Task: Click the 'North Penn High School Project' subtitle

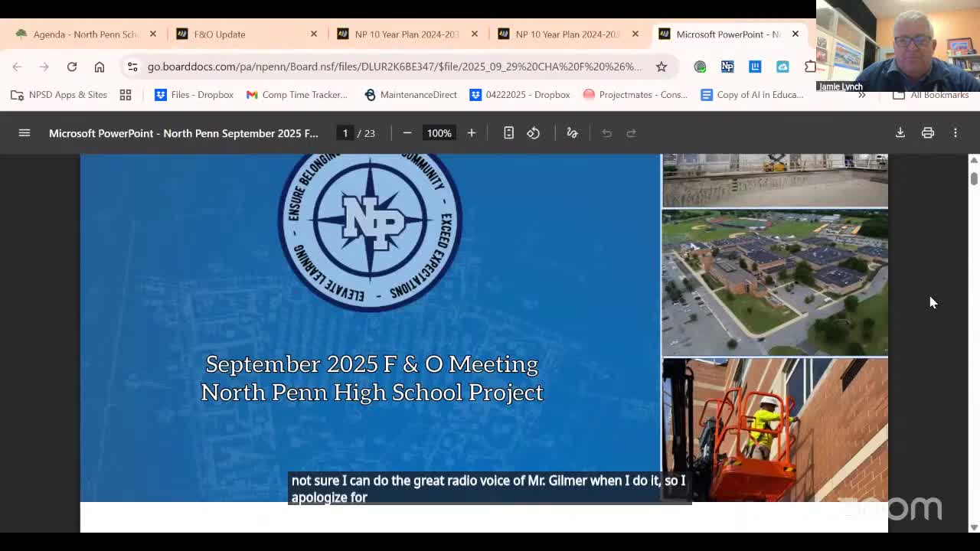Action: [372, 393]
